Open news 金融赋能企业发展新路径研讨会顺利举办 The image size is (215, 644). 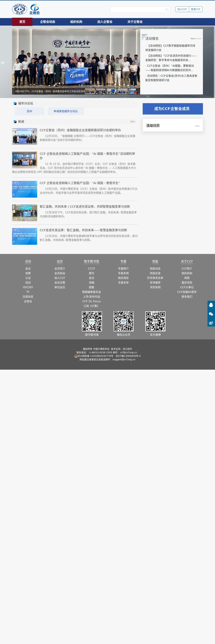[x=80, y=130]
